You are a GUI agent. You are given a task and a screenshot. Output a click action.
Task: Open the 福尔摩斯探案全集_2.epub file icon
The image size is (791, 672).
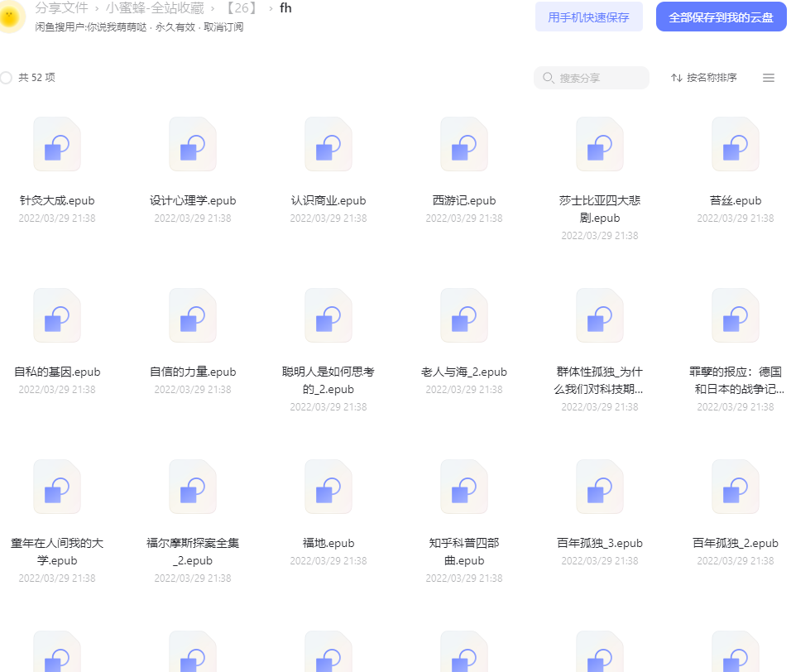193,487
